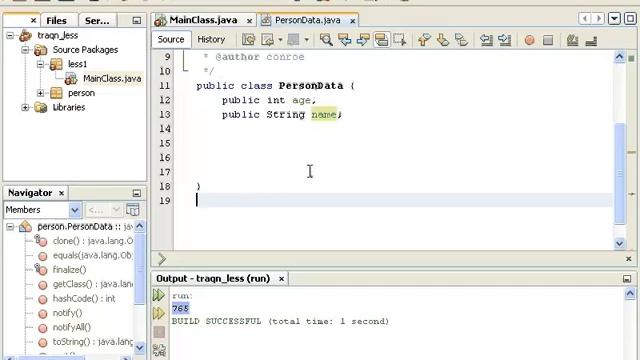Open the Members combo box dropdown
Screen dimensions: 640x360
pos(75,210)
